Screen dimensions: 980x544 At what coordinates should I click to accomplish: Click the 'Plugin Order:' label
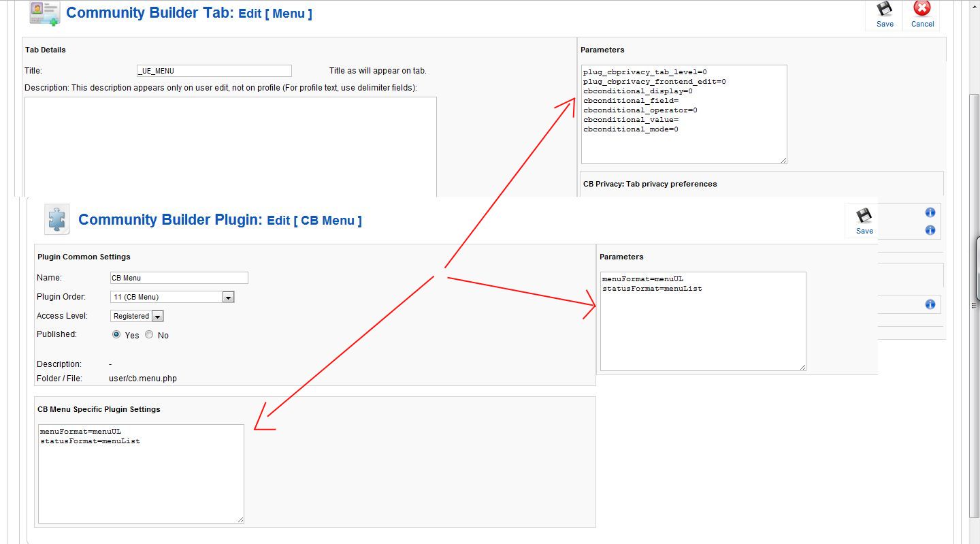61,297
